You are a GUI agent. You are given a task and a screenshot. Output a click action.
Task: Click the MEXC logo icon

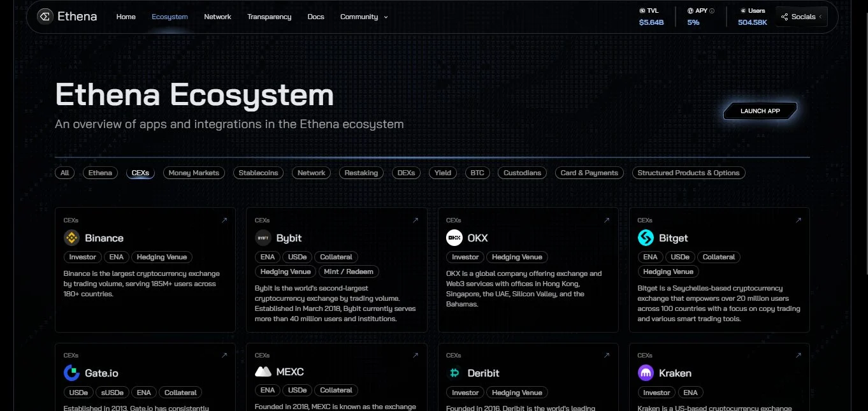pos(263,371)
